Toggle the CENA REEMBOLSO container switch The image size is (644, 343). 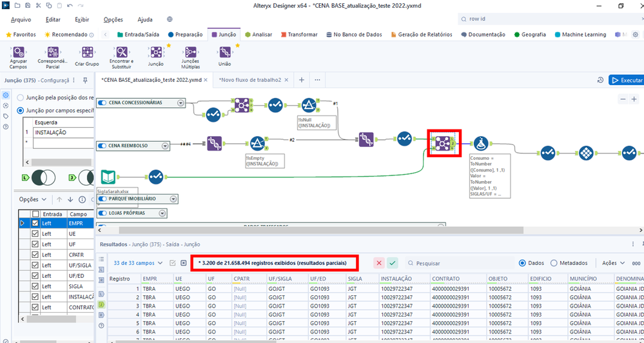[102, 146]
